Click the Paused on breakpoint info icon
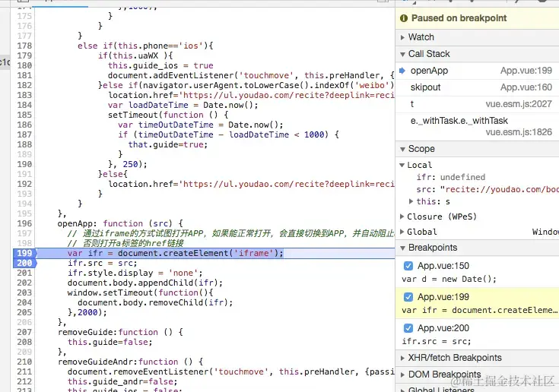This screenshot has width=559, height=392. [404, 18]
